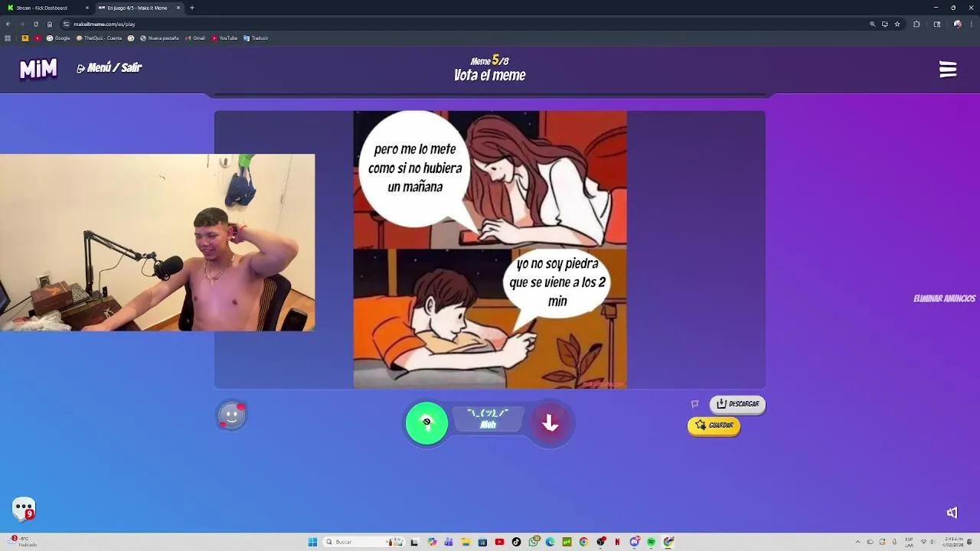Open YouTube bookmark

tap(224, 38)
